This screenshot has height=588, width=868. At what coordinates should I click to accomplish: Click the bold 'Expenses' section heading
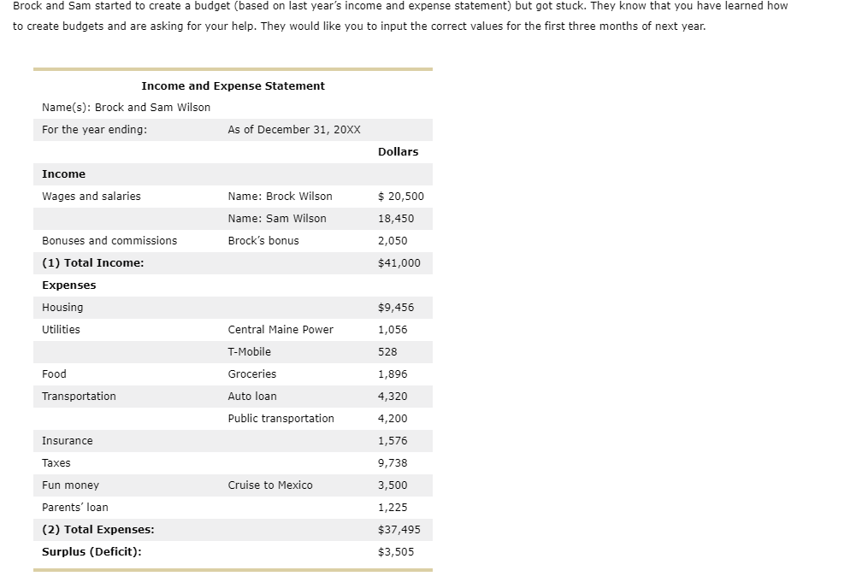click(69, 285)
